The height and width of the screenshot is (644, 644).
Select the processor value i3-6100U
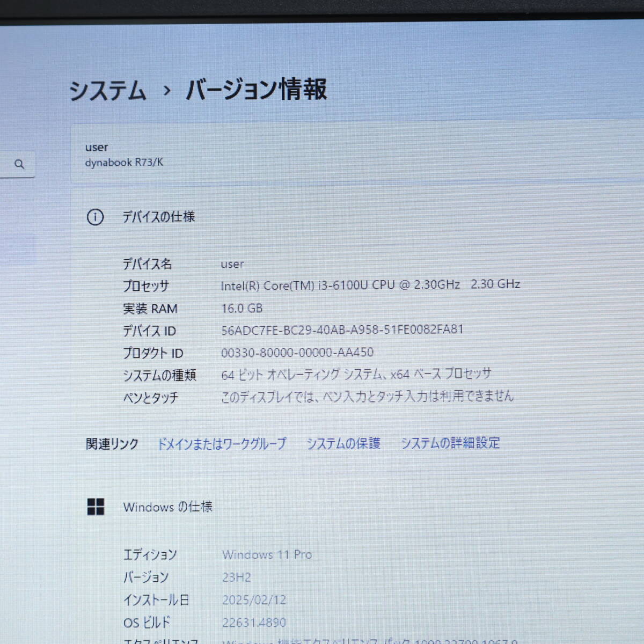[x=370, y=285]
